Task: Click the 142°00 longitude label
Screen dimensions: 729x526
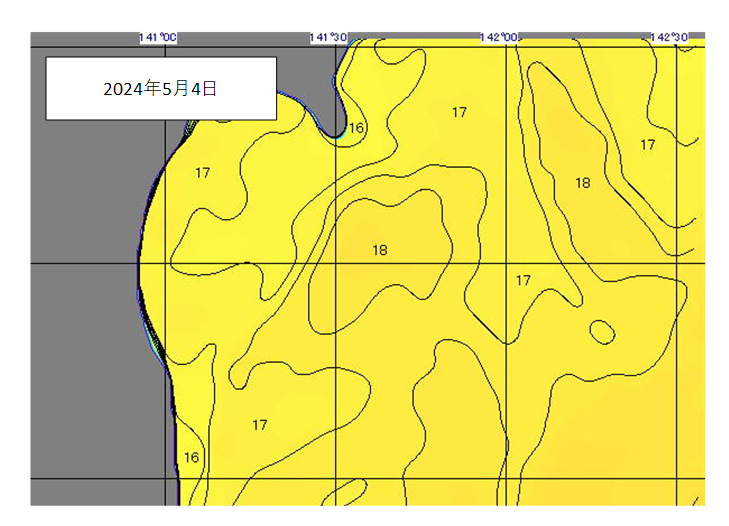Action: [x=499, y=37]
